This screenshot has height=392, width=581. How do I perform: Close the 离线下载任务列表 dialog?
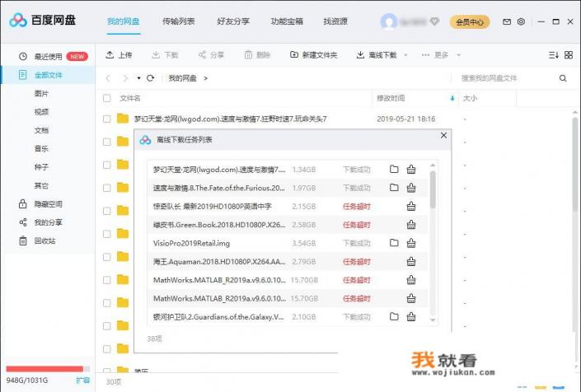[443, 136]
